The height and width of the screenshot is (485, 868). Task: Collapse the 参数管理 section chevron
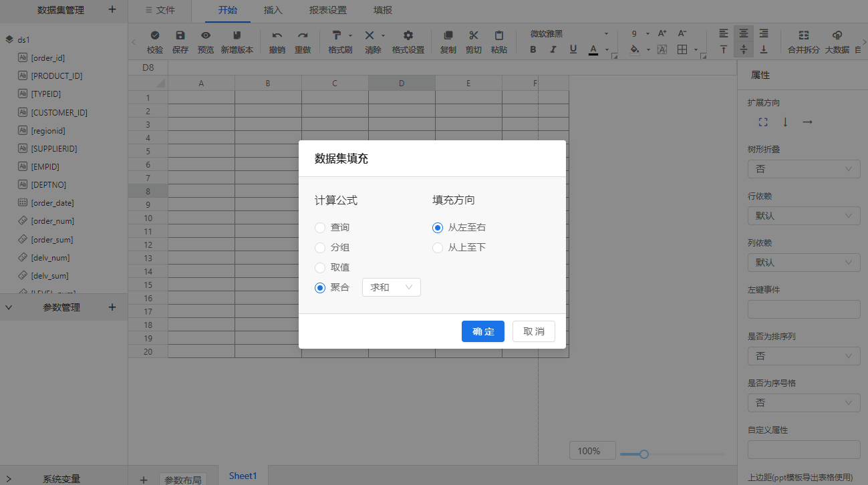tap(9, 307)
